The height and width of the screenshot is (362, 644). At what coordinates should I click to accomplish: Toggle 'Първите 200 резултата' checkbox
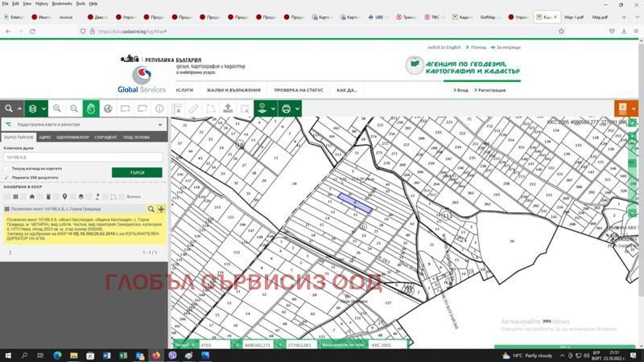(6, 177)
